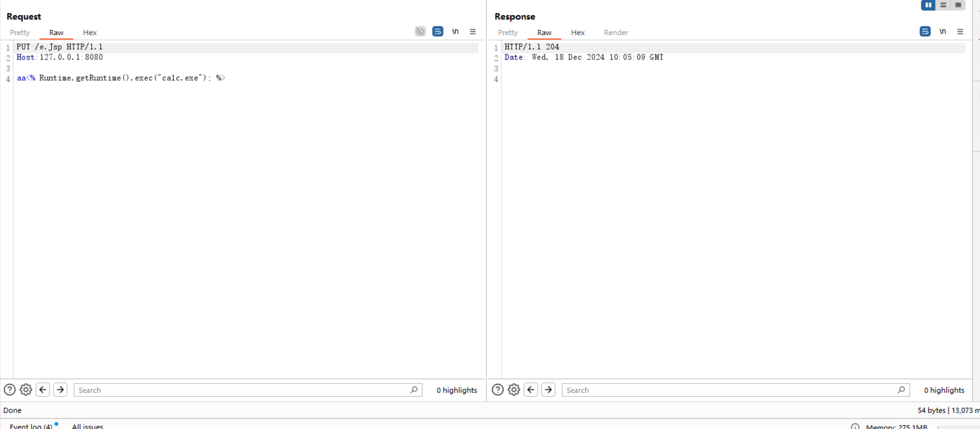Go to previous match in Response search

click(x=531, y=390)
